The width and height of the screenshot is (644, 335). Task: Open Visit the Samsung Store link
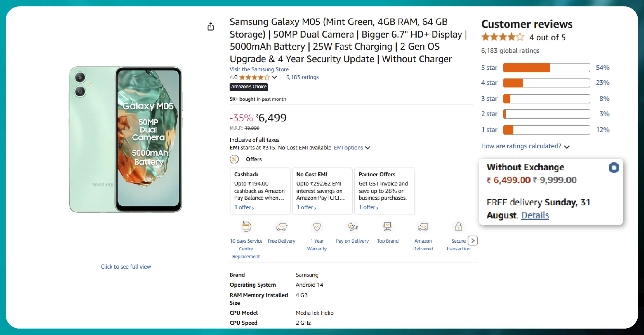[x=259, y=69]
